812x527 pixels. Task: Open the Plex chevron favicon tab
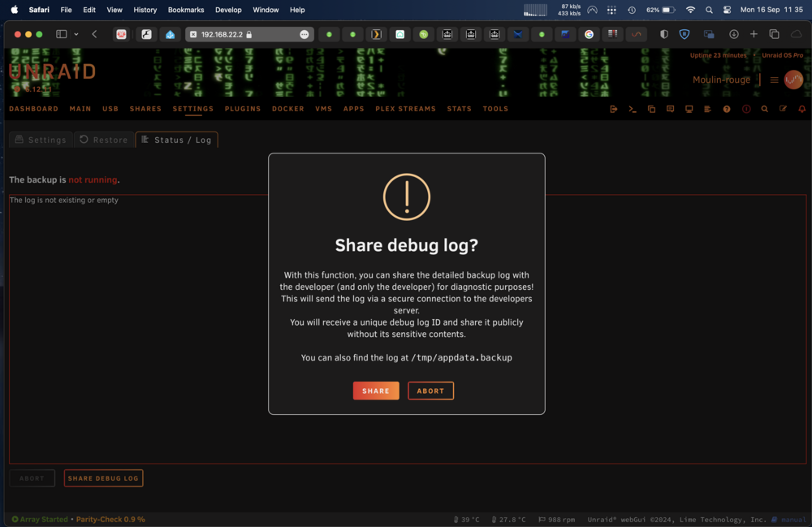[x=377, y=34]
